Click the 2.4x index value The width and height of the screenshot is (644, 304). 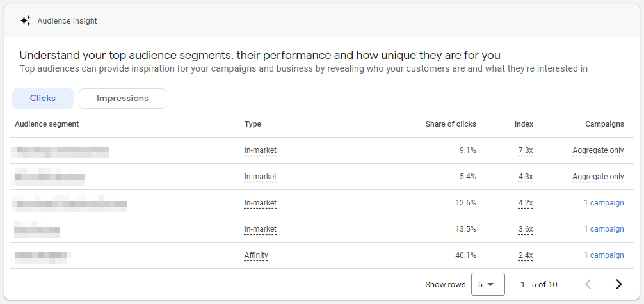pyautogui.click(x=526, y=255)
